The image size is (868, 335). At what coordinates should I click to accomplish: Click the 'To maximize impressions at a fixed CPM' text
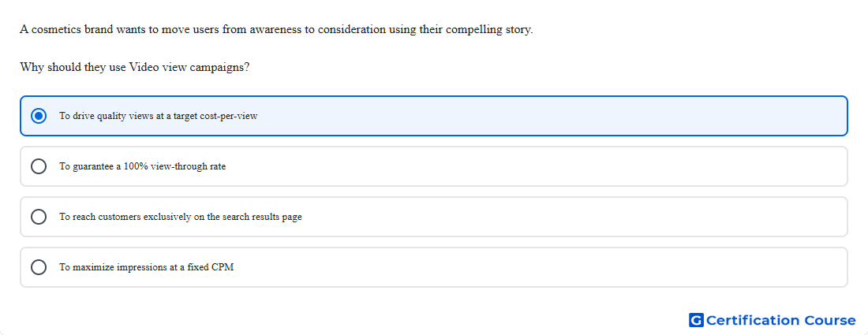click(x=147, y=267)
